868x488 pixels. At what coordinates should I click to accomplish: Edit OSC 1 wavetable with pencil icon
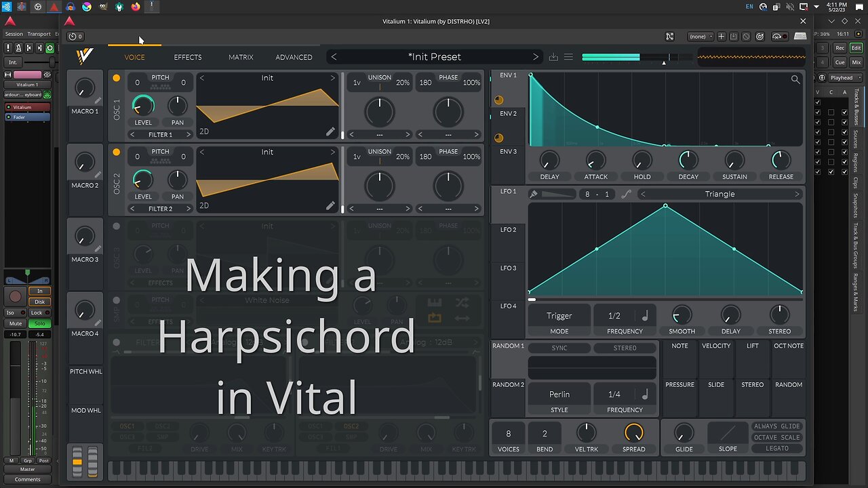point(330,131)
